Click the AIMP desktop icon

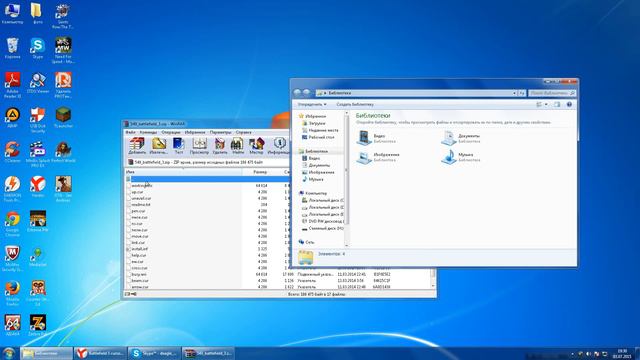point(12,118)
